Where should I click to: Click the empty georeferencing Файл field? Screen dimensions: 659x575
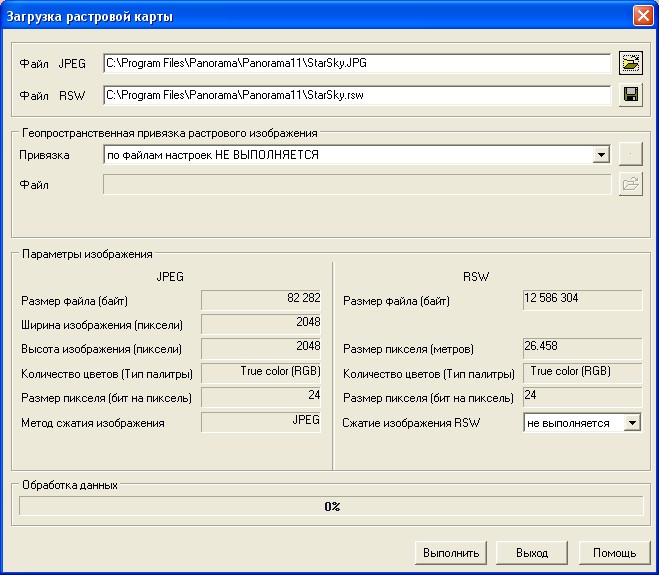tap(356, 184)
